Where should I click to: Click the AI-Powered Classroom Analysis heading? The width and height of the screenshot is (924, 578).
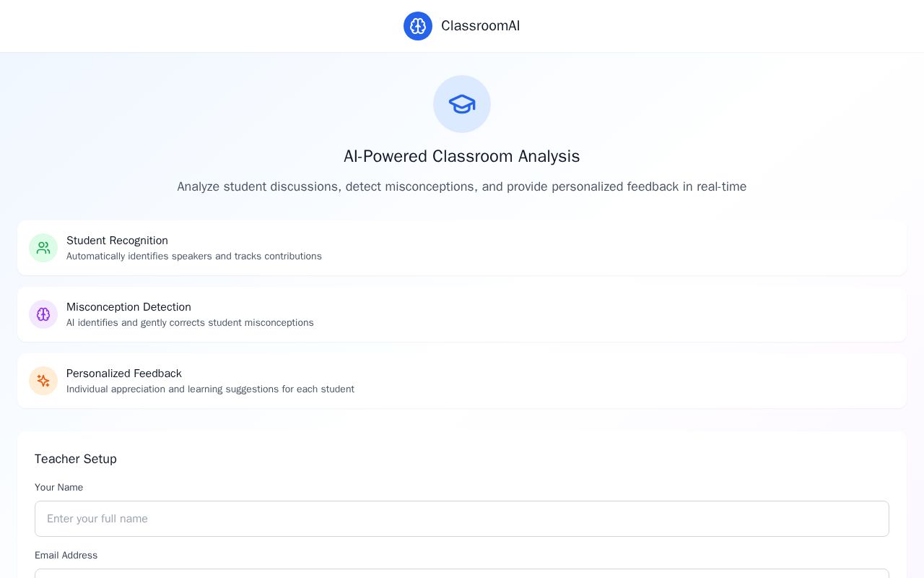462,156
